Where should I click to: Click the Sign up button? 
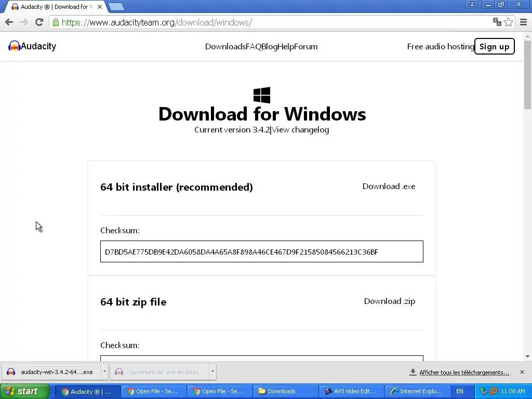pos(495,46)
